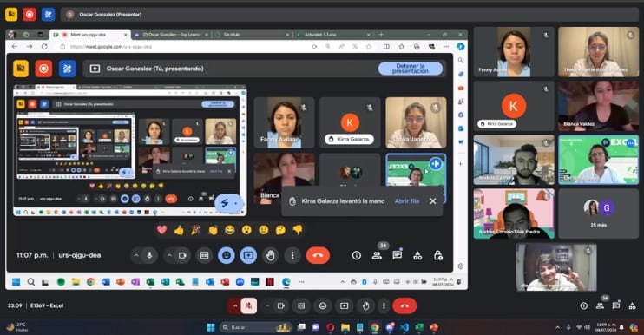The image size is (644, 335).
Task: Click the blue extension icon at top left
Action: click(x=48, y=15)
